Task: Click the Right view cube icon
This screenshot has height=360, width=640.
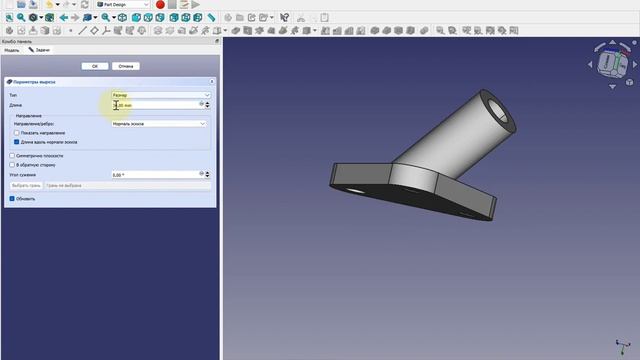Action: (160, 18)
